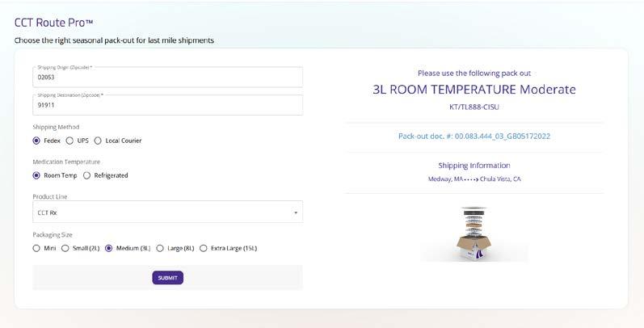Open the Product Line dropdown arrow
This screenshot has width=644, height=328.
click(296, 212)
